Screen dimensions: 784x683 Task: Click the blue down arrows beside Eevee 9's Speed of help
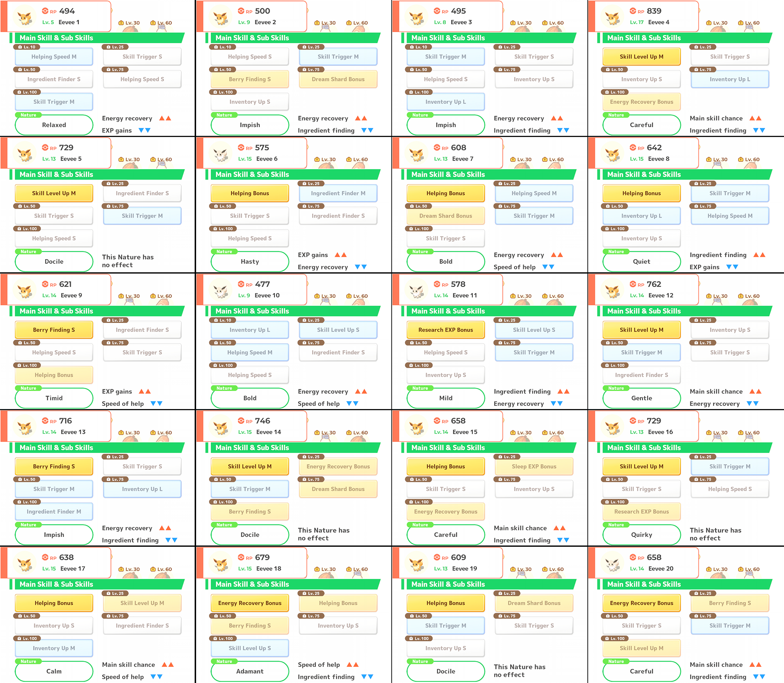tap(156, 403)
